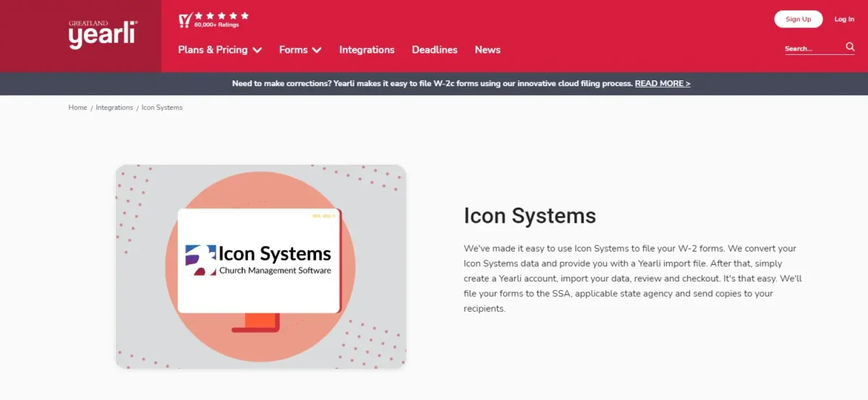Go to the Integrations nav item

pos(367,50)
